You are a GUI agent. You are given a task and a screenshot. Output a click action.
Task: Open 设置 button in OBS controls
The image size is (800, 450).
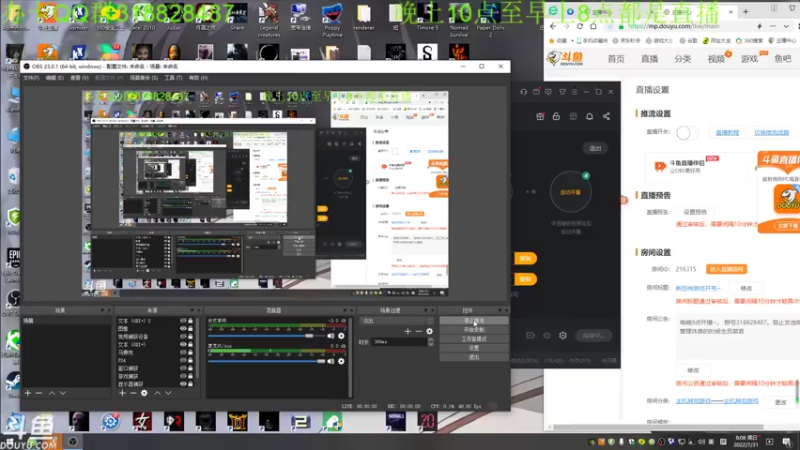(474, 348)
